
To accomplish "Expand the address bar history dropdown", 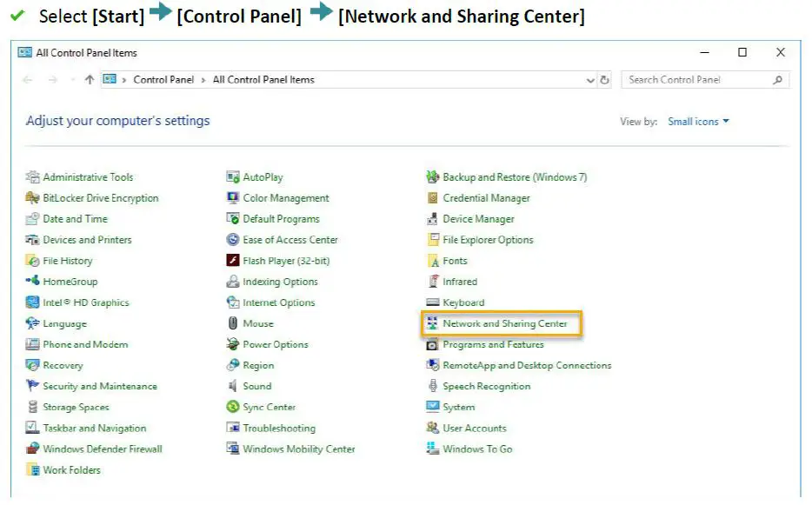I will [x=591, y=80].
